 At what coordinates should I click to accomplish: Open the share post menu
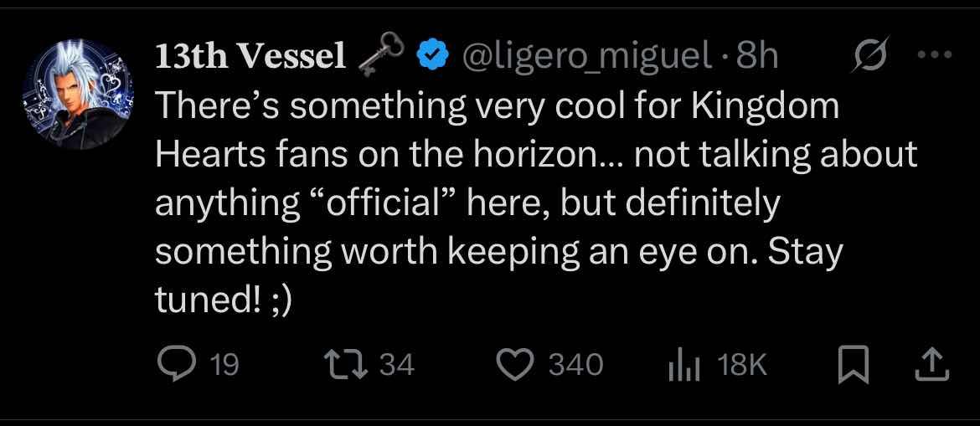click(934, 364)
